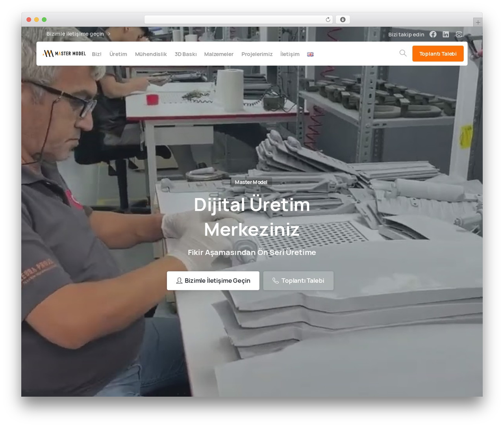504x427 pixels.
Task: Click the Master Model badge label
Action: click(251, 182)
